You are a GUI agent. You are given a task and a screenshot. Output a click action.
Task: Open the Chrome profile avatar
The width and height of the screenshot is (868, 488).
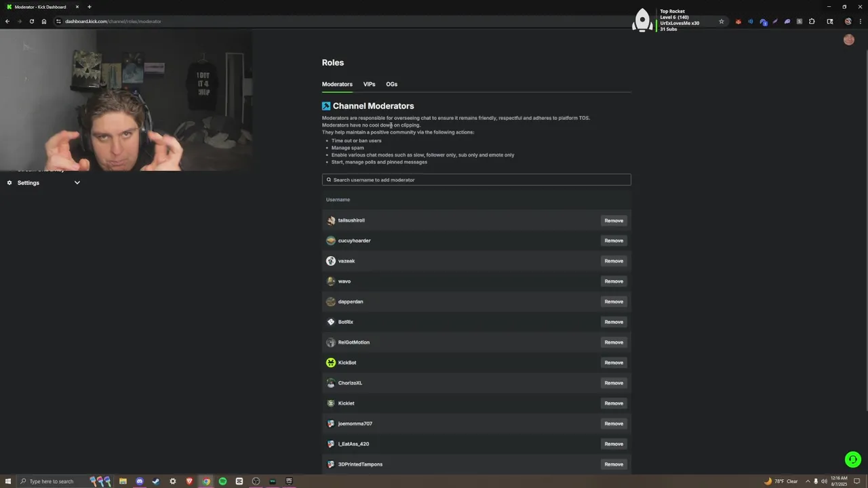(848, 22)
